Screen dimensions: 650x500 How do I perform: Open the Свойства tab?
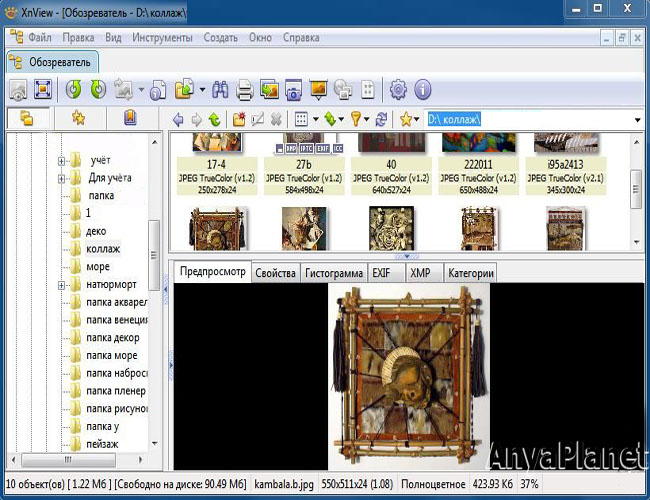point(275,272)
